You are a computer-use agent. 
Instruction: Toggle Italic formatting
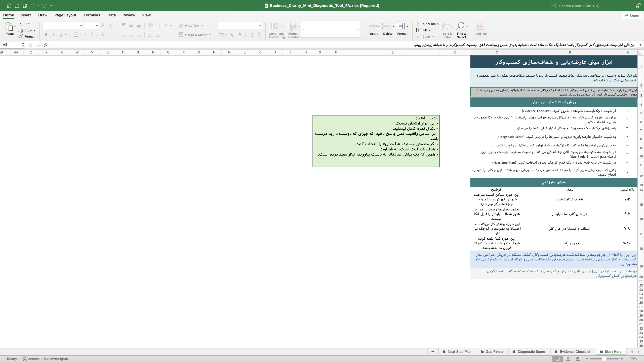coord(53,35)
